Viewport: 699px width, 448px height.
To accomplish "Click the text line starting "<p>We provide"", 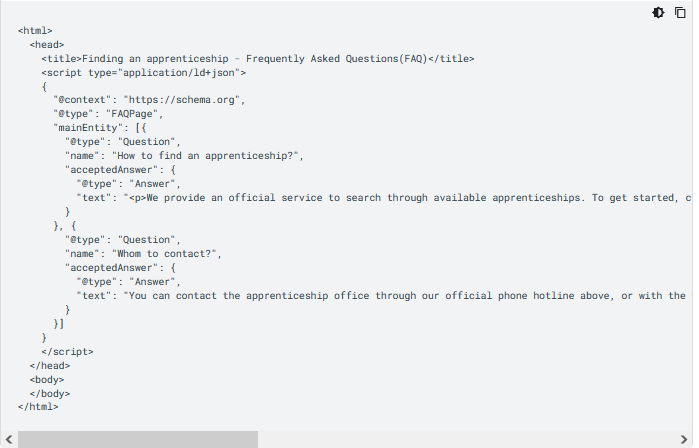I will pyautogui.click(x=384, y=198).
